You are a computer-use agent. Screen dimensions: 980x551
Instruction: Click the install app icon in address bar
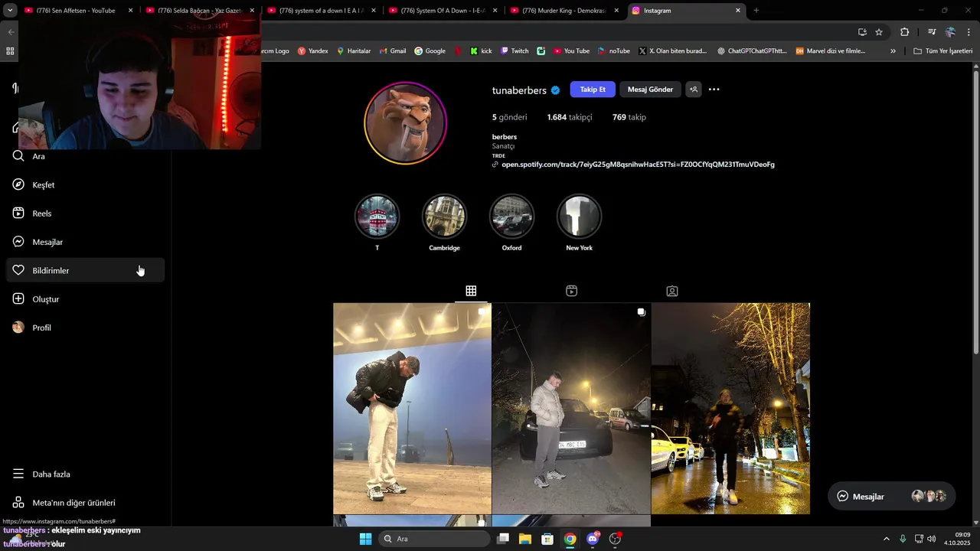tap(862, 32)
